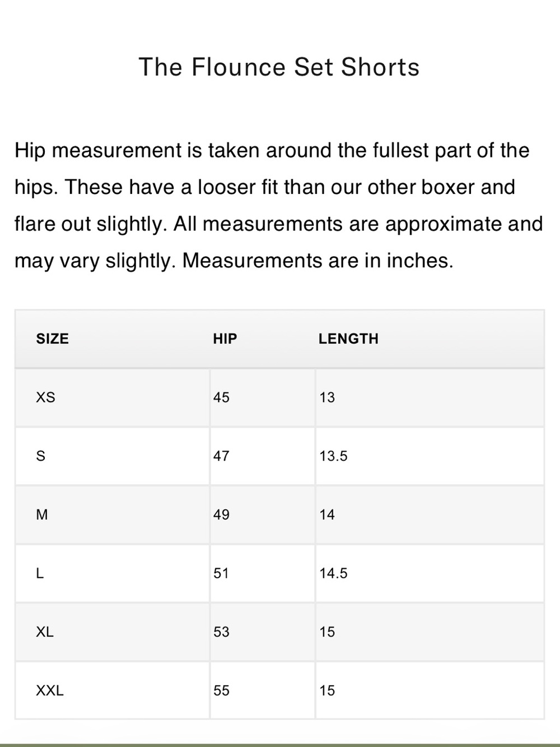Select hip value 53 for XL
Image resolution: width=560 pixels, height=747 pixels.
[221, 632]
